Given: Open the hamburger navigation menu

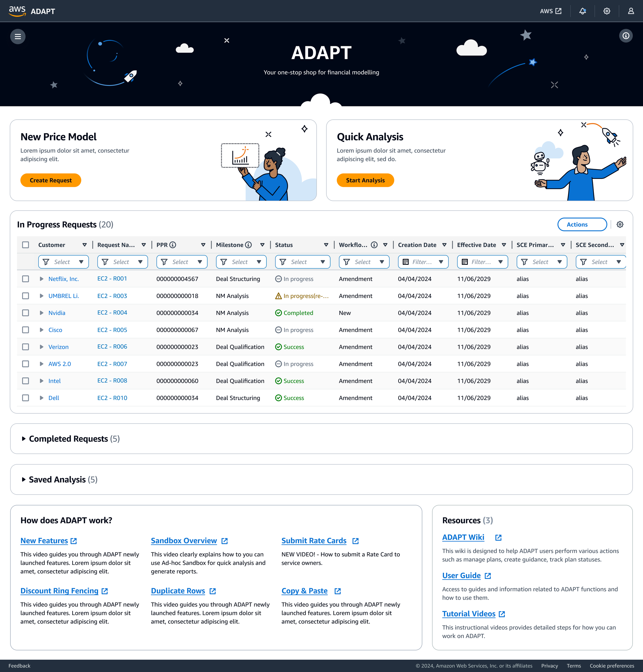Looking at the screenshot, I should (x=18, y=37).
